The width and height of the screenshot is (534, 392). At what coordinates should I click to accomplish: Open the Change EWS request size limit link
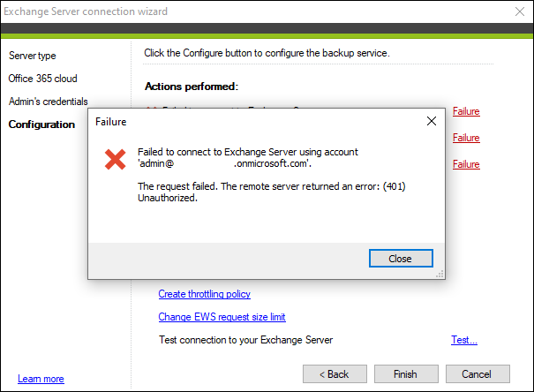(x=222, y=317)
